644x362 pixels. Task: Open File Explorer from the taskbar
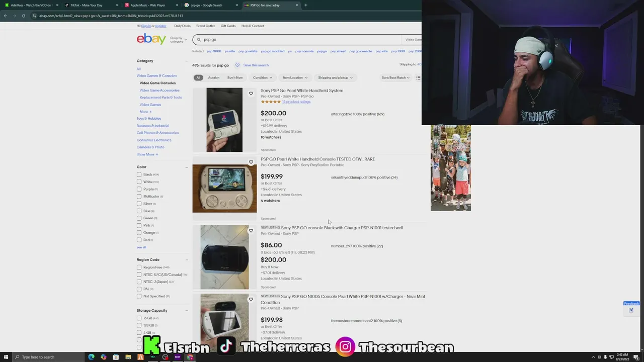[x=128, y=357]
